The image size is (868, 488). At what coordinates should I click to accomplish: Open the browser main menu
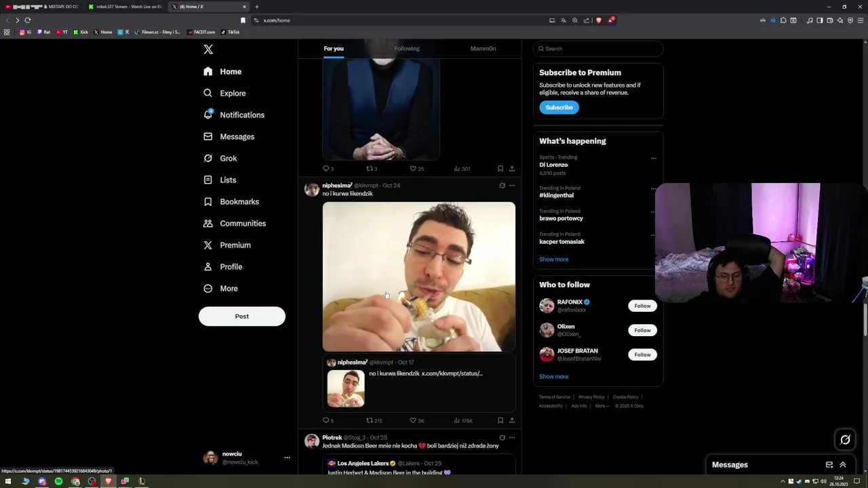click(x=861, y=20)
